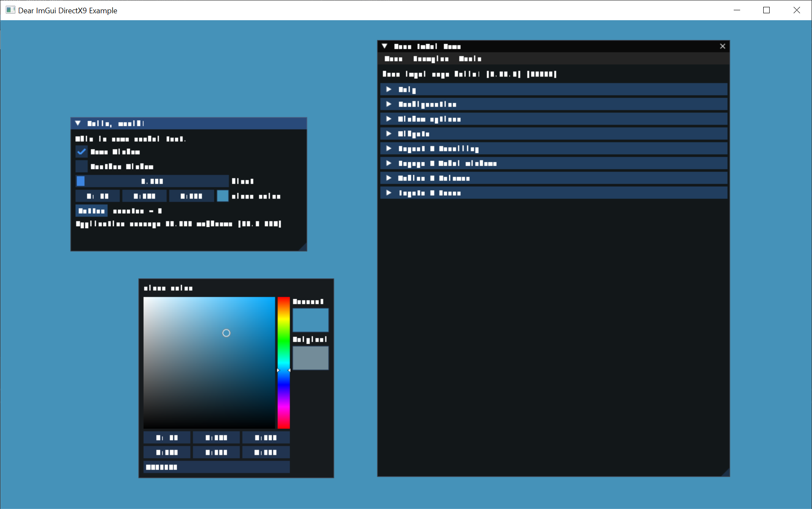The height and width of the screenshot is (509, 812).
Task: Click the small clear color swatch in Hello window
Action: [x=222, y=196]
